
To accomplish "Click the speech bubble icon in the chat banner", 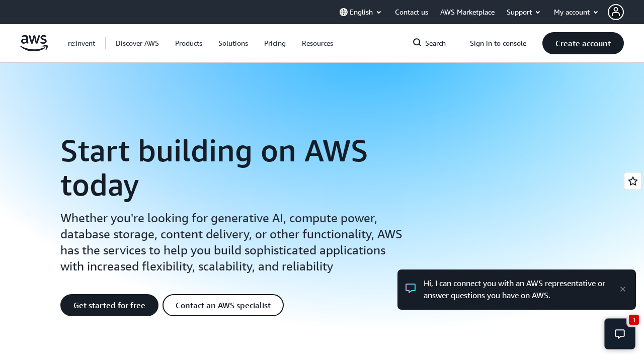I will 411,288.
